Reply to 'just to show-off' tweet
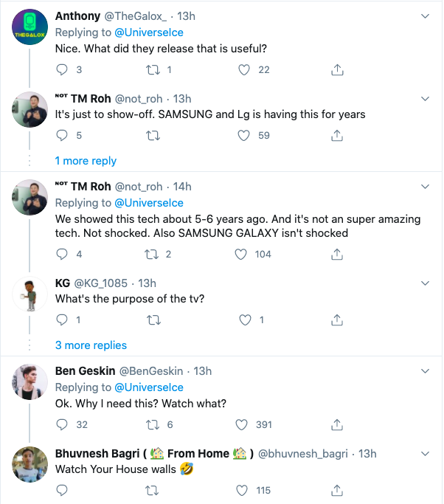This screenshot has width=444, height=504. click(62, 135)
